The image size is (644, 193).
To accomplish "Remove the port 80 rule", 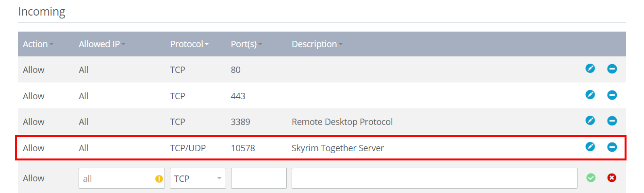I will point(612,69).
